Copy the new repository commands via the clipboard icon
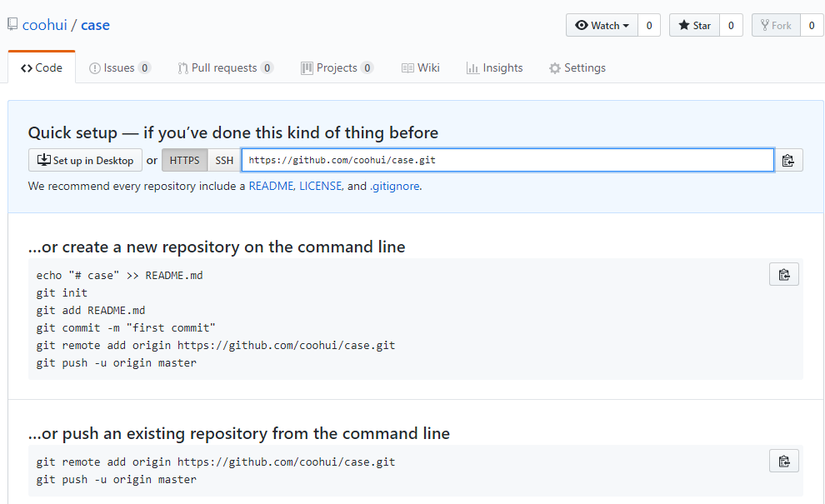The width and height of the screenshot is (825, 504). tap(784, 274)
